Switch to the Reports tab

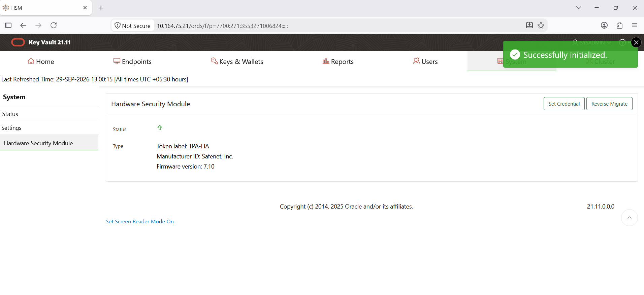click(338, 62)
